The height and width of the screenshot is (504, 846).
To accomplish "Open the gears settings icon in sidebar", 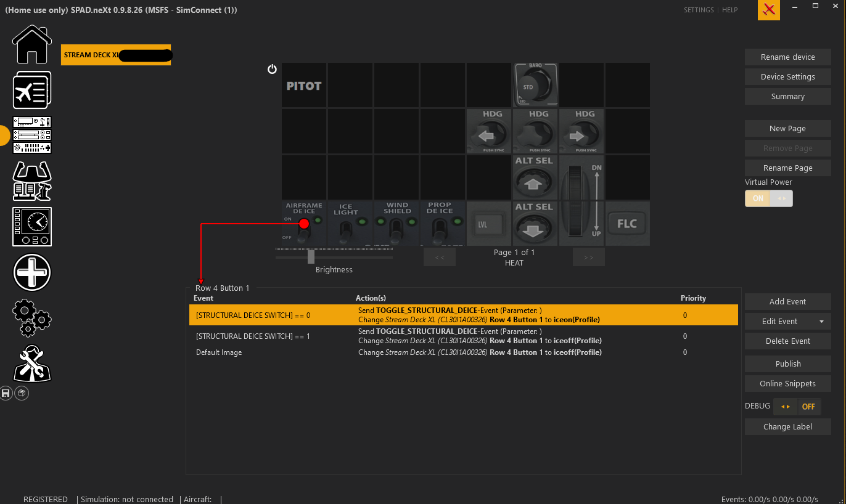I will [32, 318].
